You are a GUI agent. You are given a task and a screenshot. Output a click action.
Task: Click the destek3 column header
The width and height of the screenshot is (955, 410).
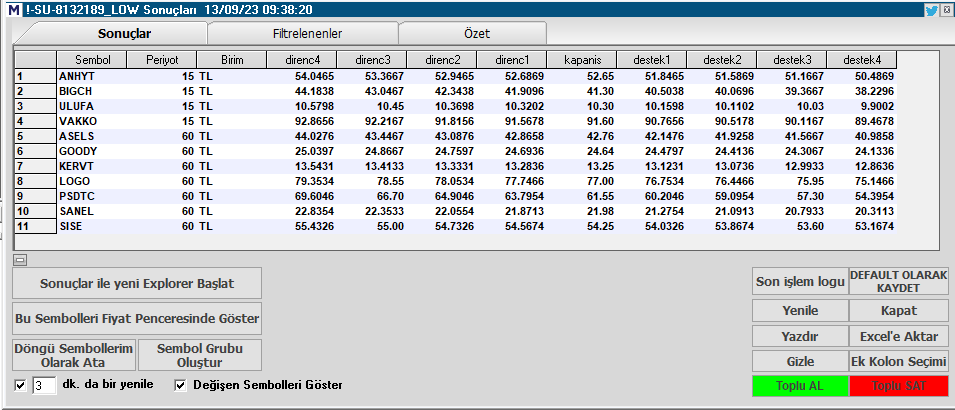792,60
